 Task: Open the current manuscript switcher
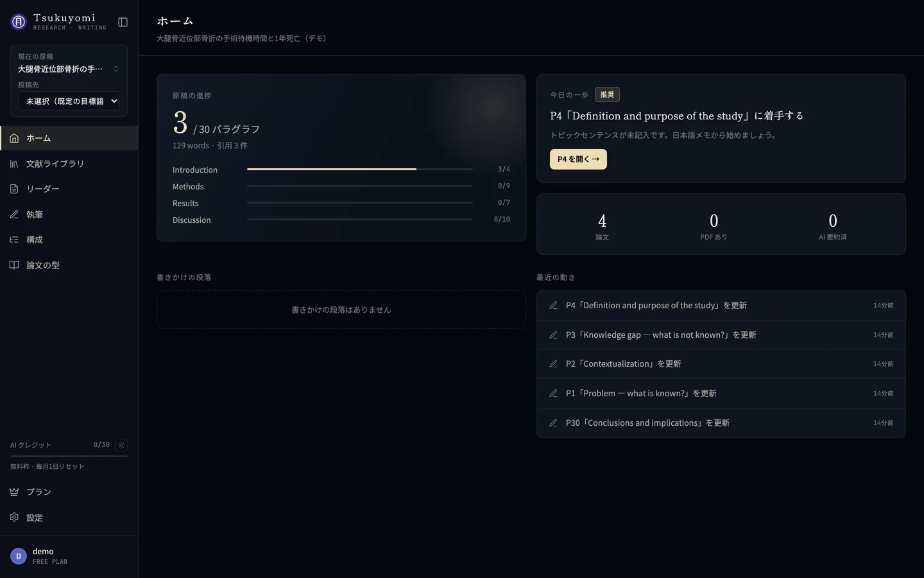click(69, 69)
